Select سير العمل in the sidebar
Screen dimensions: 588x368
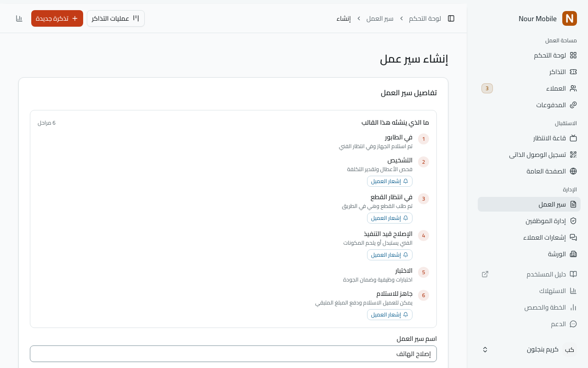(529, 204)
